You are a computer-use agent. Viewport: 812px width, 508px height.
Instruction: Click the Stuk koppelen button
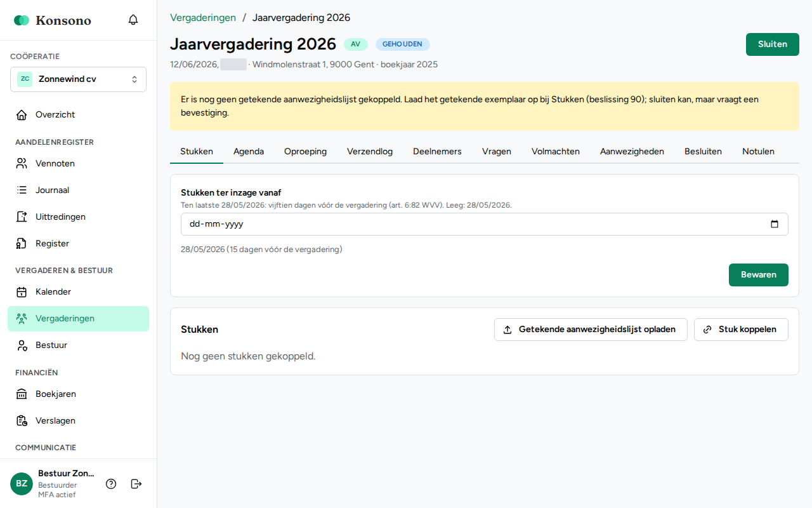coord(741,330)
